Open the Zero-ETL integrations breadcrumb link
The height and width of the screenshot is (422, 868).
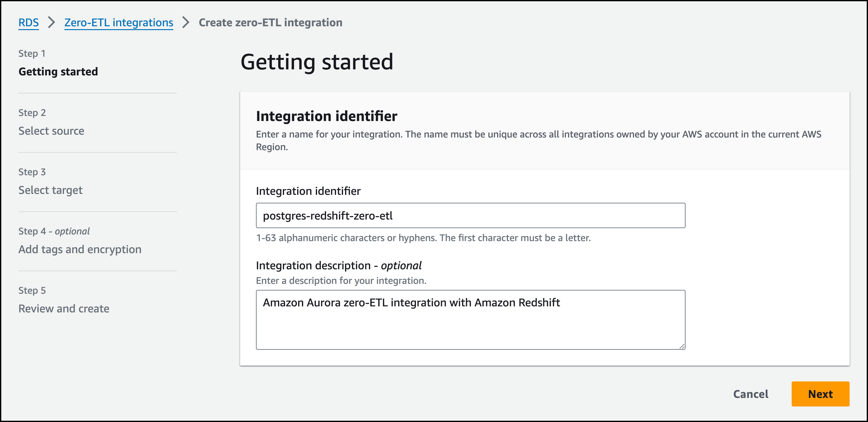click(x=118, y=22)
